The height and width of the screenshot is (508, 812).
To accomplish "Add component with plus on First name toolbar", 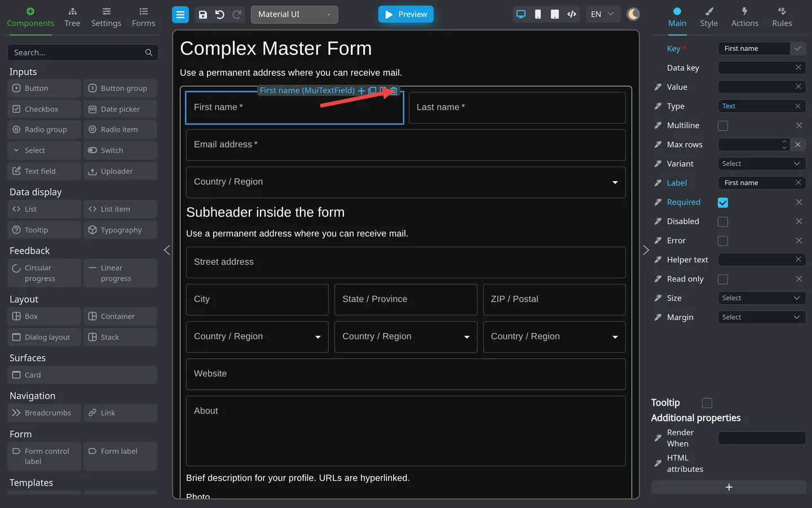I will (x=361, y=90).
